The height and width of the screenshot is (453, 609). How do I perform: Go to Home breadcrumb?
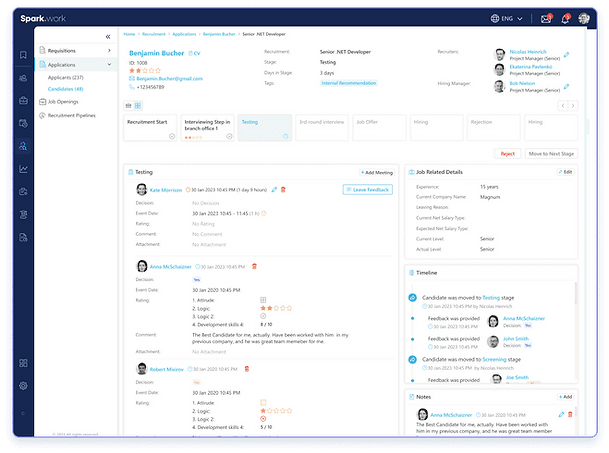129,34
